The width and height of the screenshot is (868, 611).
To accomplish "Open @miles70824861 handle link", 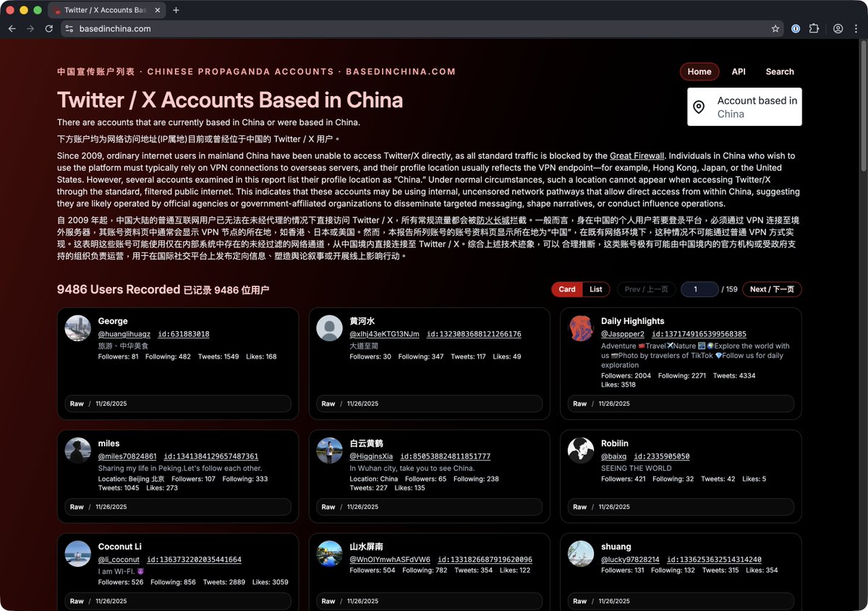I will coord(127,456).
